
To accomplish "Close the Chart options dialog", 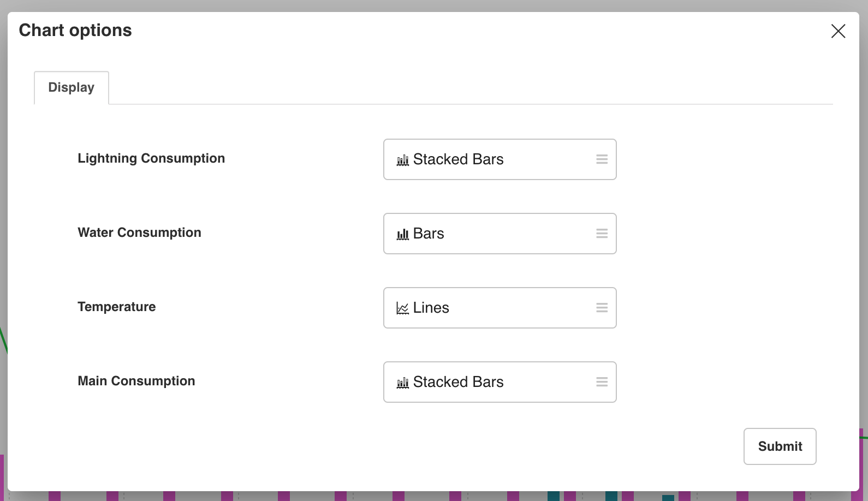I will click(838, 31).
